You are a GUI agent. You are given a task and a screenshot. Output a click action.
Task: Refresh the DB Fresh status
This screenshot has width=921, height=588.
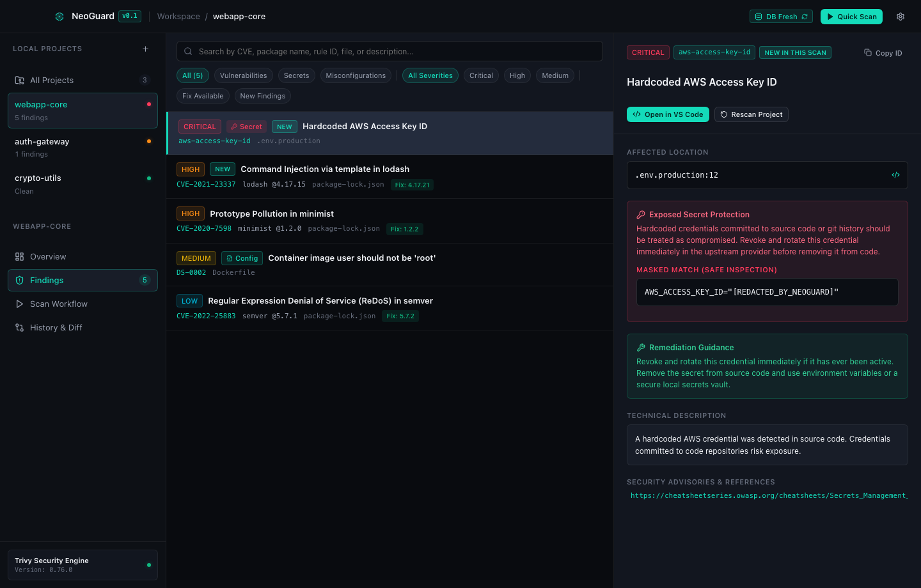coord(781,17)
